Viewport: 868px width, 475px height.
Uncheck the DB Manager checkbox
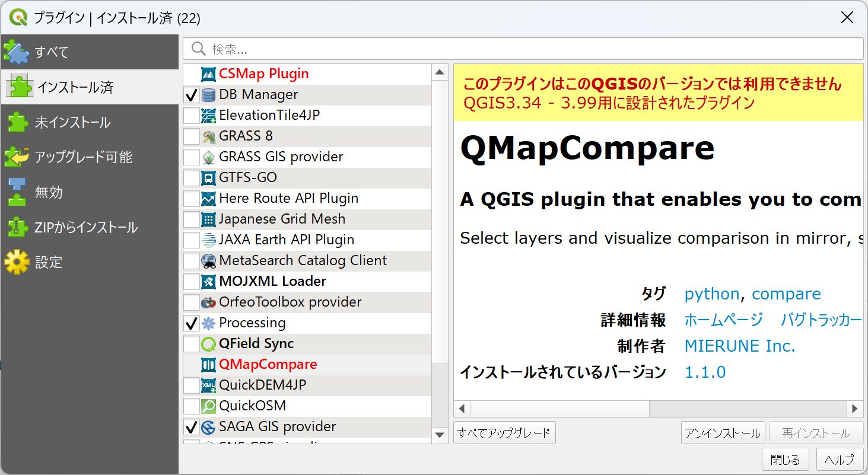pos(192,95)
